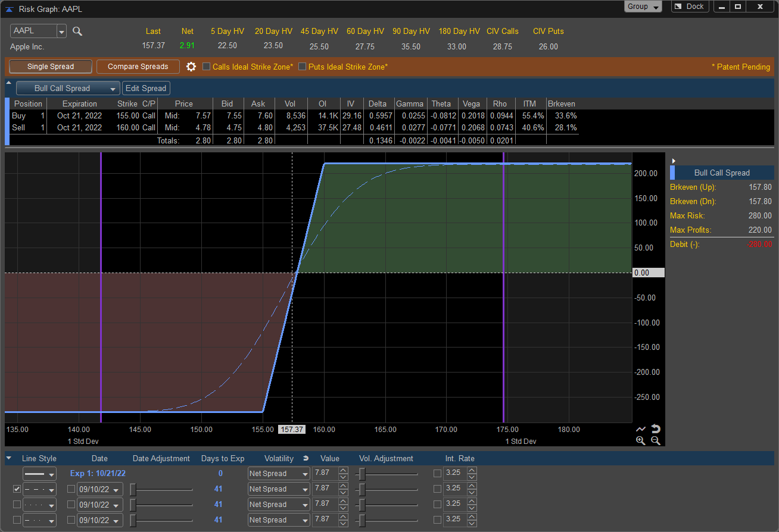Enable the dotted line style checkbox
Viewport: 779px width, 532px height.
pyautogui.click(x=17, y=505)
